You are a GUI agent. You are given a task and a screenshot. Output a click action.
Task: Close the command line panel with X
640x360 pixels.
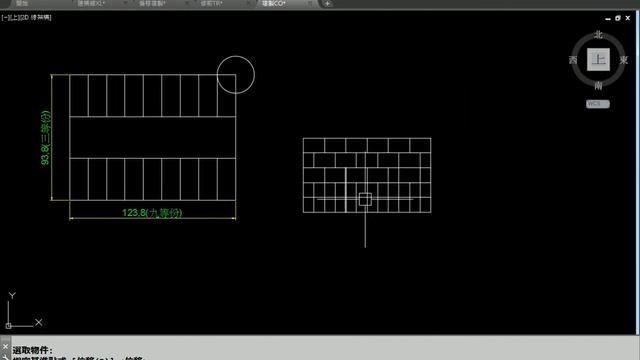point(5,347)
